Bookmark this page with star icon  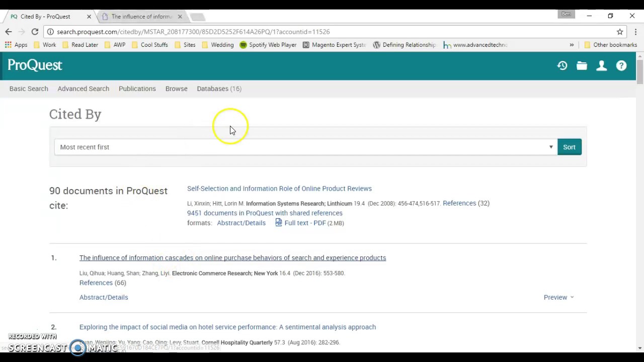[620, 32]
